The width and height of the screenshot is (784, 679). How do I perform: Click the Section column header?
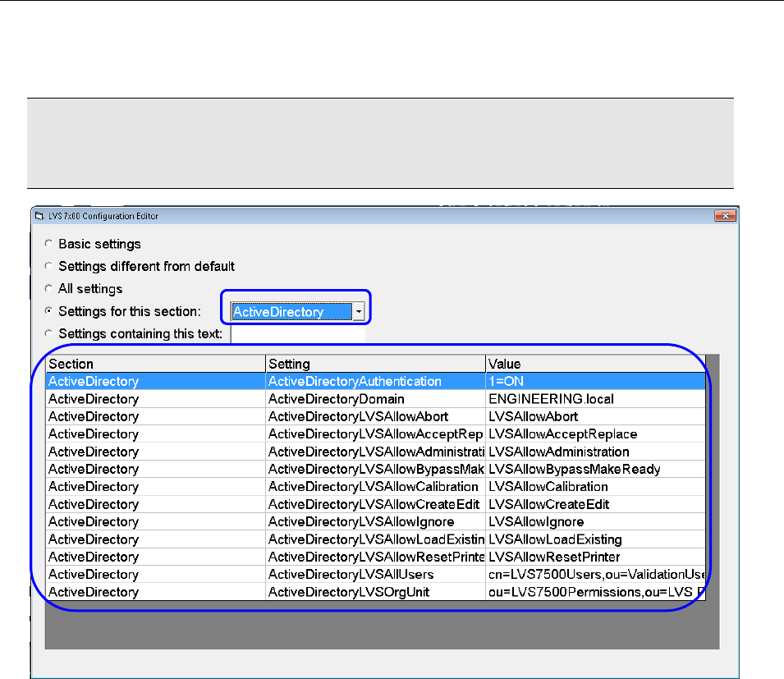pos(155,364)
